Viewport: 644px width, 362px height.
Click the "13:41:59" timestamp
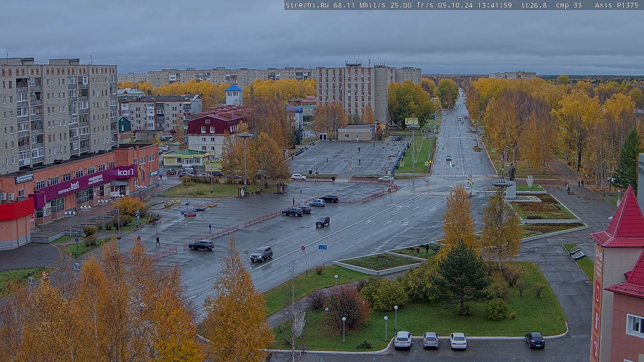(495, 5)
